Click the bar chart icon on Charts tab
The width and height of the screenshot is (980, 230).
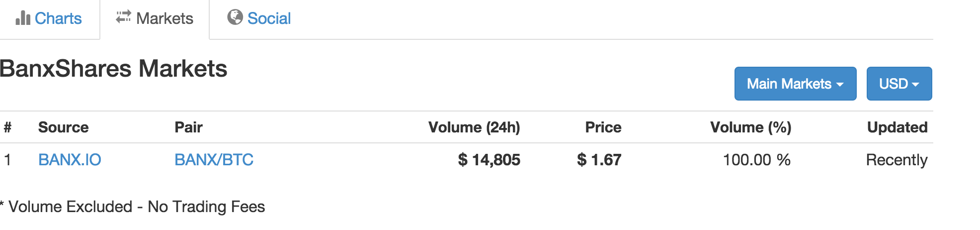pyautogui.click(x=23, y=18)
